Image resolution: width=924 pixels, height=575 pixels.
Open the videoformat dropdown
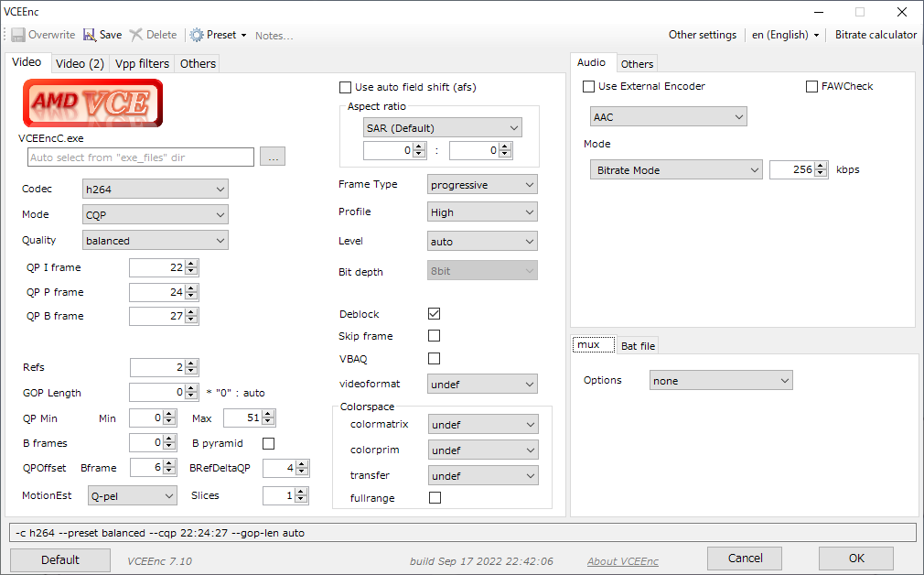point(482,385)
